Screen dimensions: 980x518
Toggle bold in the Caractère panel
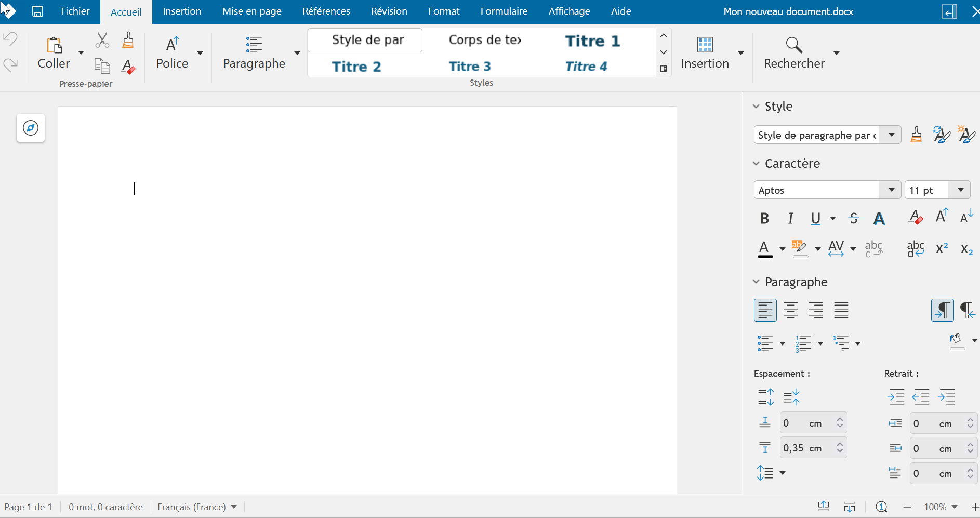click(x=764, y=218)
